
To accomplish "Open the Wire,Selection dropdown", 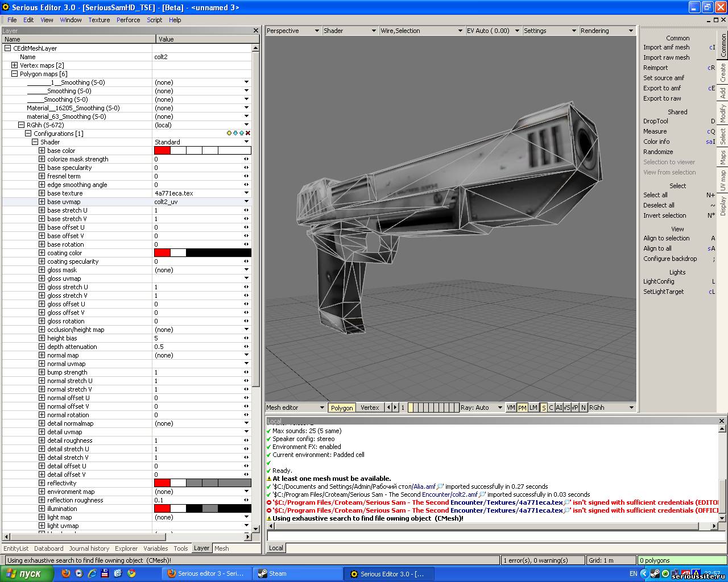I will [x=421, y=31].
